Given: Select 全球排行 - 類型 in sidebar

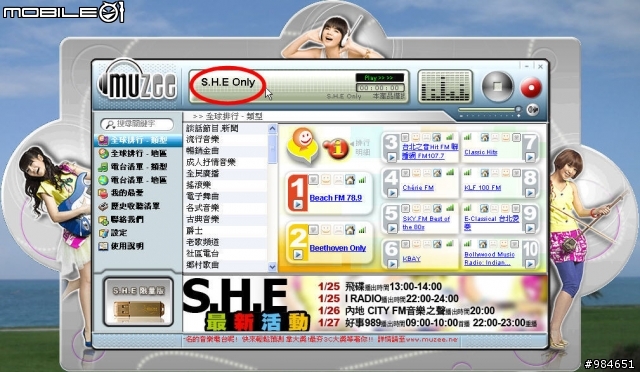Looking at the screenshot, I should [138, 140].
